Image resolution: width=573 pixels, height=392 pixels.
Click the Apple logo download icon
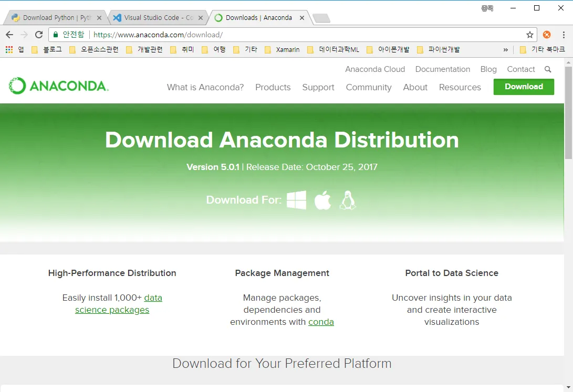322,200
